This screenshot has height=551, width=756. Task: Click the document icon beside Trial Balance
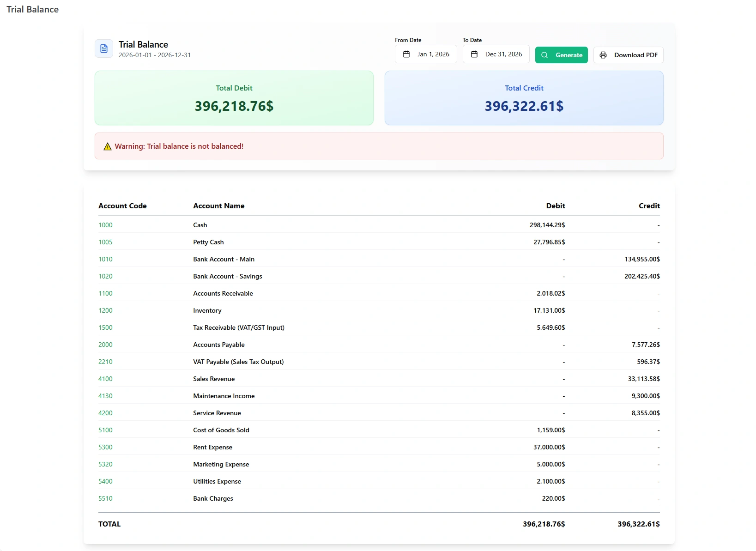(x=104, y=48)
